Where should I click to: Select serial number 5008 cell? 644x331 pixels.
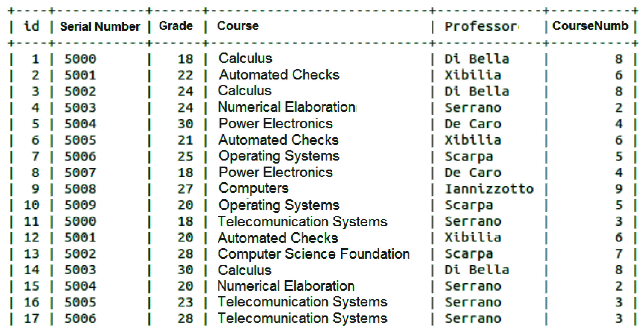pos(80,189)
